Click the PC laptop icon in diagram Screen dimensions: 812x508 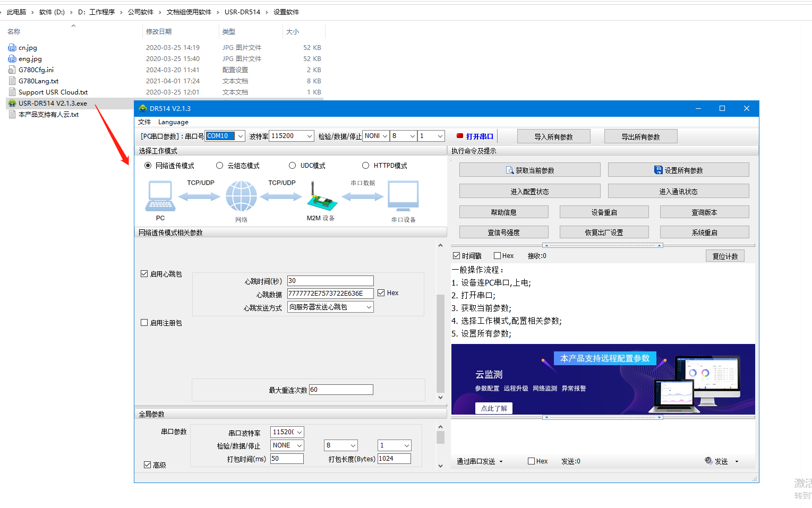coord(160,196)
